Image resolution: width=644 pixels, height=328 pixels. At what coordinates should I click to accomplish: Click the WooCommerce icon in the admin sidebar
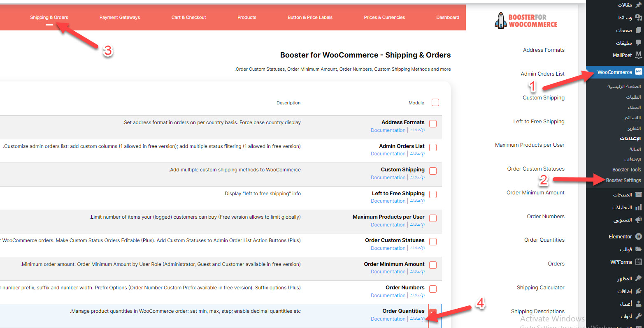click(x=638, y=72)
